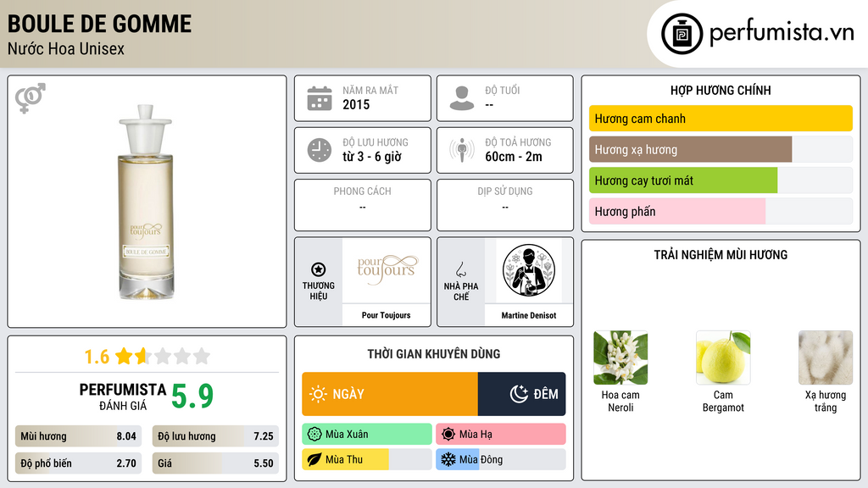
Task: Click the orange NGÀY daytime segment
Action: tap(390, 394)
